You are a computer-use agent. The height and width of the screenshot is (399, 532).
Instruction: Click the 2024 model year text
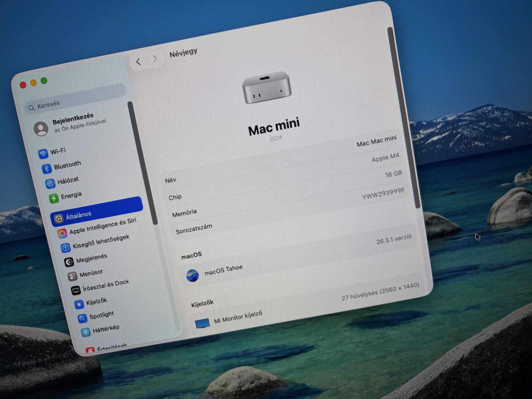tap(276, 138)
